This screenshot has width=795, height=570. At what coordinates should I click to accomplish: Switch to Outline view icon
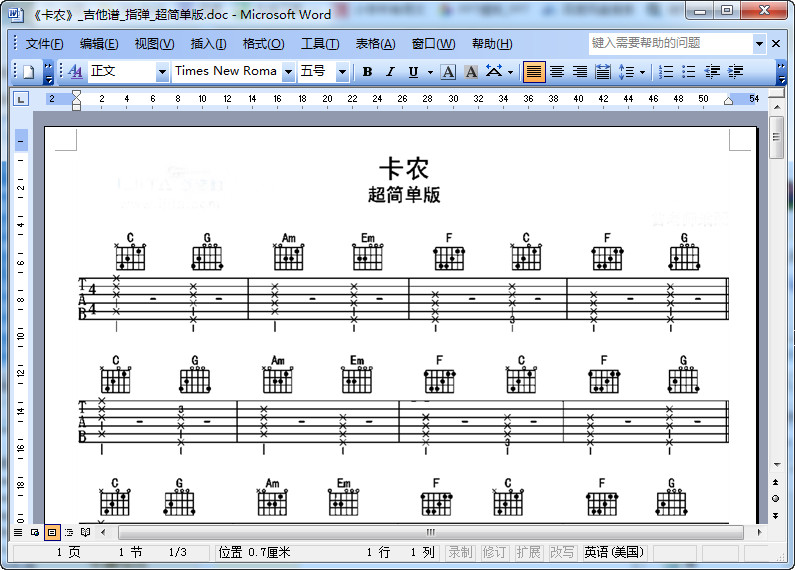point(69,532)
